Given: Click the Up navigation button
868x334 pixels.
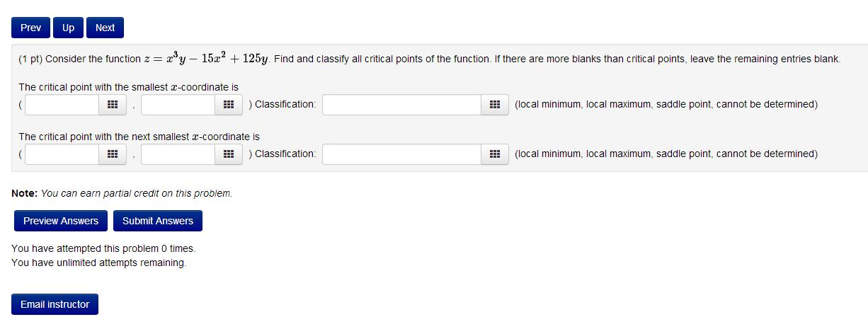Looking at the screenshot, I should coord(68,28).
